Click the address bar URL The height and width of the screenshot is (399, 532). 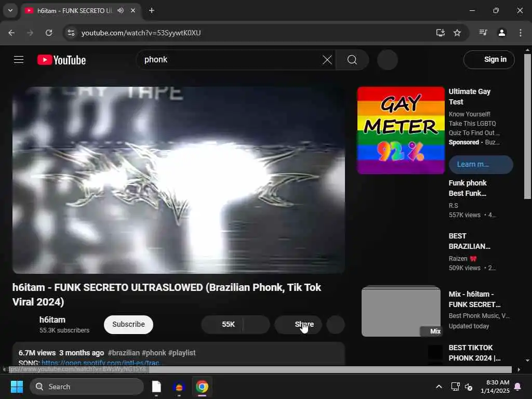tap(141, 33)
